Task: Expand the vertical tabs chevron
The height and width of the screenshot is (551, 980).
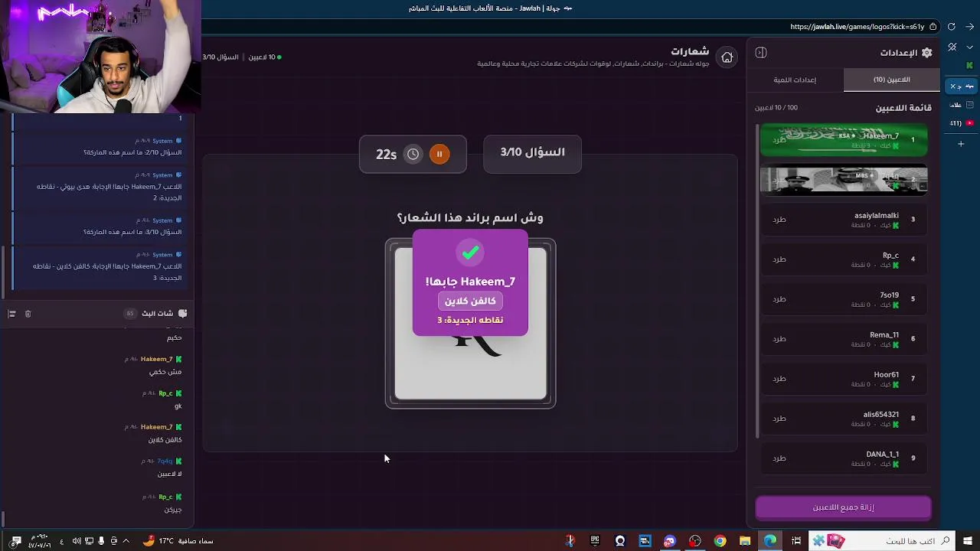Action: (x=969, y=47)
